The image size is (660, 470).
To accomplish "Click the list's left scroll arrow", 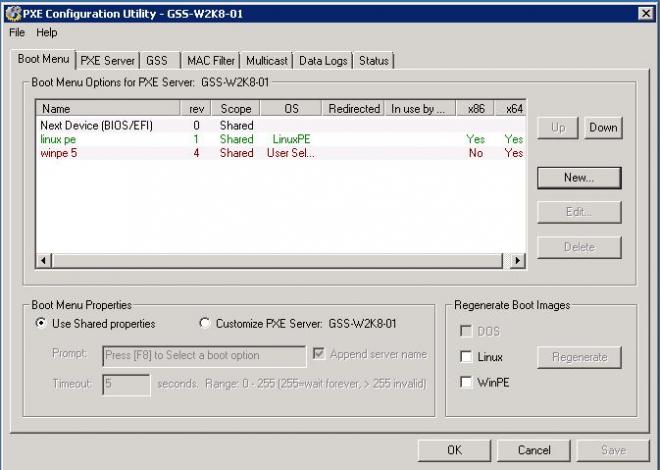I will tap(43, 260).
